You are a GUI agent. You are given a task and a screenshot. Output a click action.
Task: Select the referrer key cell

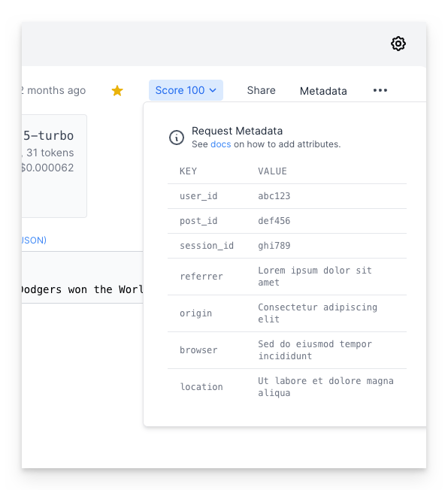pos(201,277)
